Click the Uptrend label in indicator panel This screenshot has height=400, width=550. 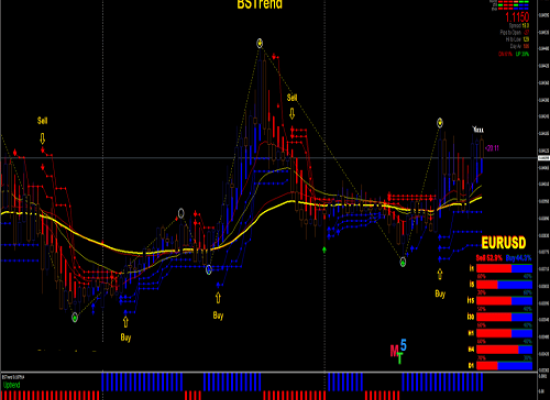(12, 385)
